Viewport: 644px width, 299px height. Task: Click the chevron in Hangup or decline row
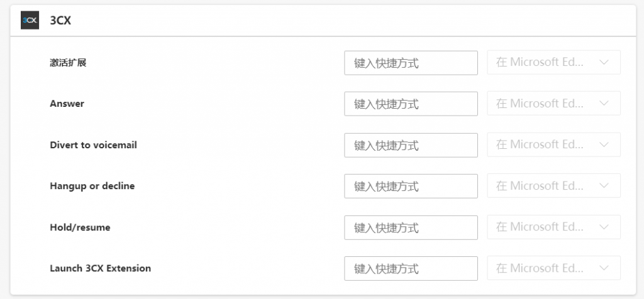(x=604, y=186)
